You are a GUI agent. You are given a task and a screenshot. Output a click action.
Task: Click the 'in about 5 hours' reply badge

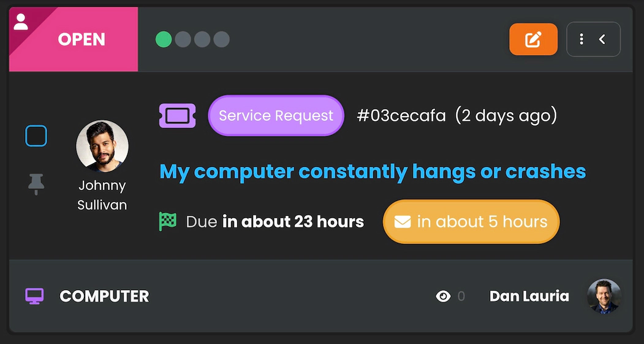point(471,221)
